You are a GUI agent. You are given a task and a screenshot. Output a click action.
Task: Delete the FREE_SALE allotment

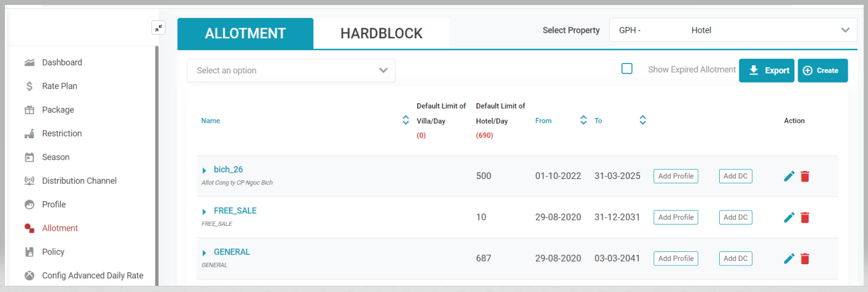click(804, 217)
